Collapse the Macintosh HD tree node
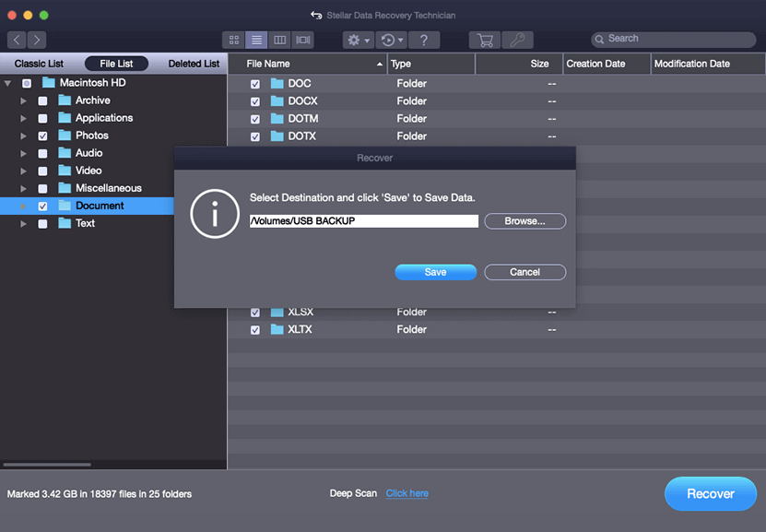This screenshot has width=766, height=532. 7,83
